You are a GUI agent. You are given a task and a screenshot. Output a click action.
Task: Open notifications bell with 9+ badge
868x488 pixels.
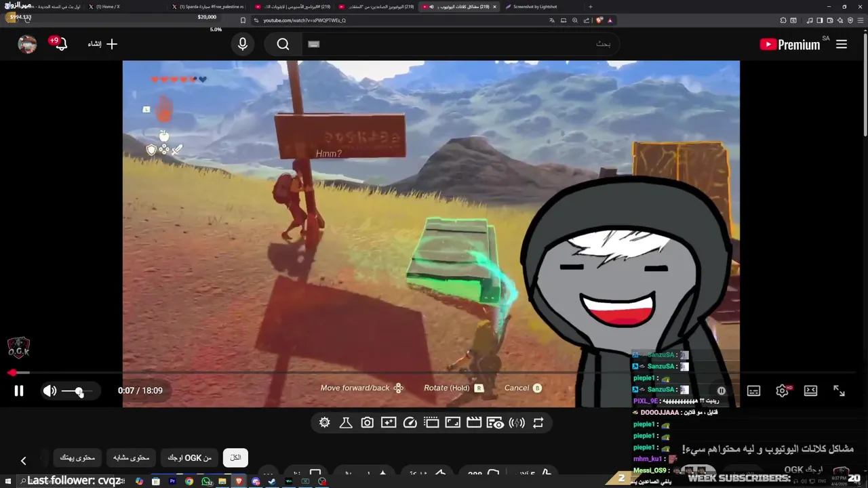click(x=60, y=44)
